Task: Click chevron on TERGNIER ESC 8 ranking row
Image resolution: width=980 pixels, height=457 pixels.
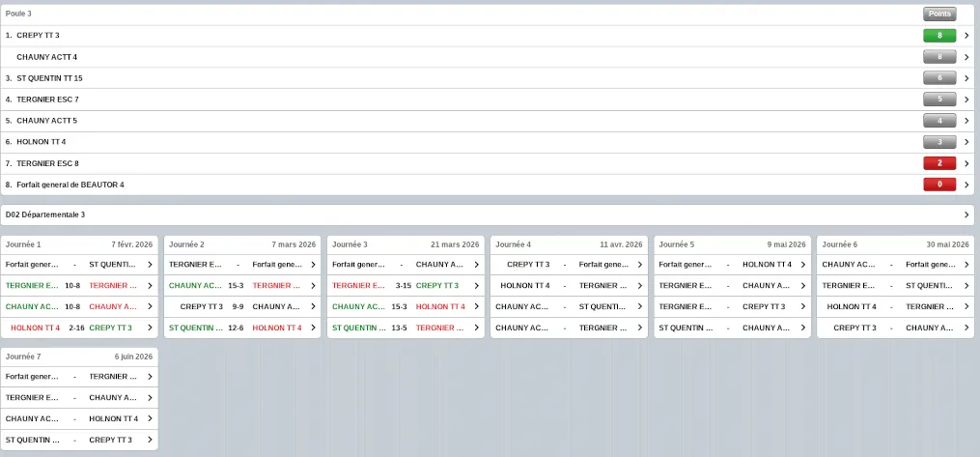Action: 966,163
